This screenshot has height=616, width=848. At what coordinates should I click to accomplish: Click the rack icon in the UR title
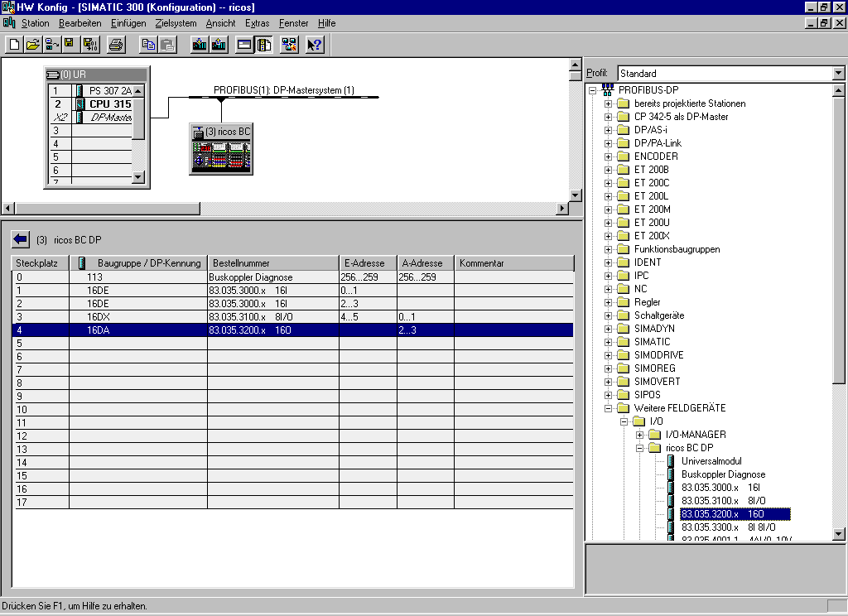(52, 75)
